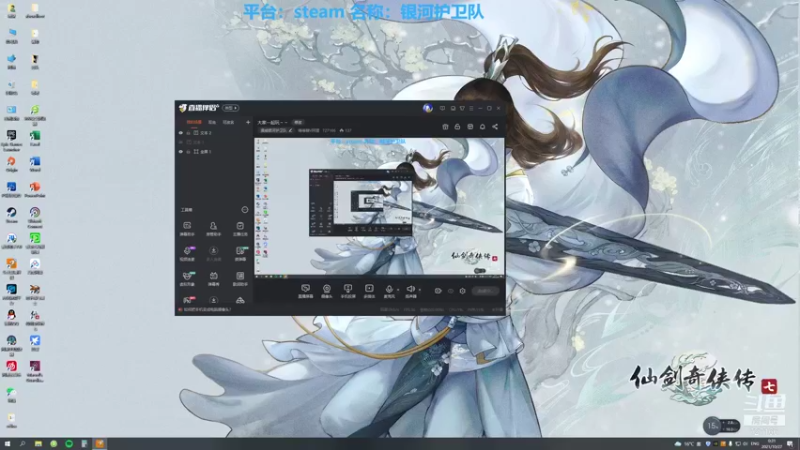
Task: Hide the 全屏 1 source with its eye icon
Action: point(181,152)
